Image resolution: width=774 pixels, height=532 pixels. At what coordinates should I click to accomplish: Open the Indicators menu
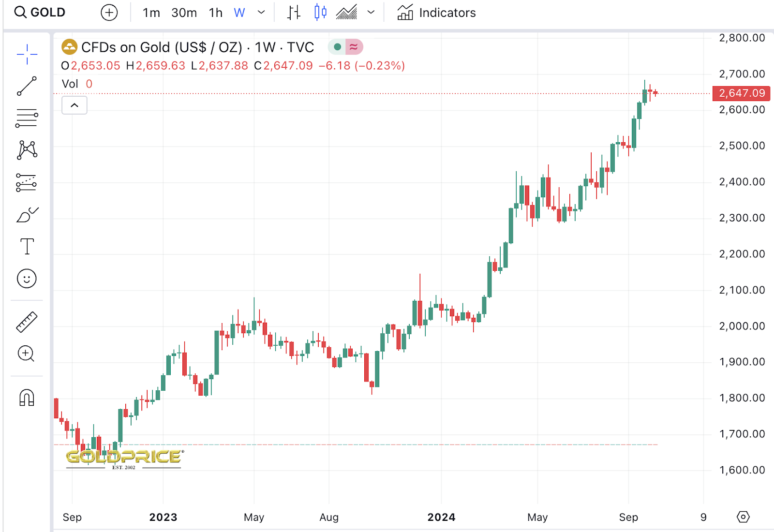coord(436,13)
